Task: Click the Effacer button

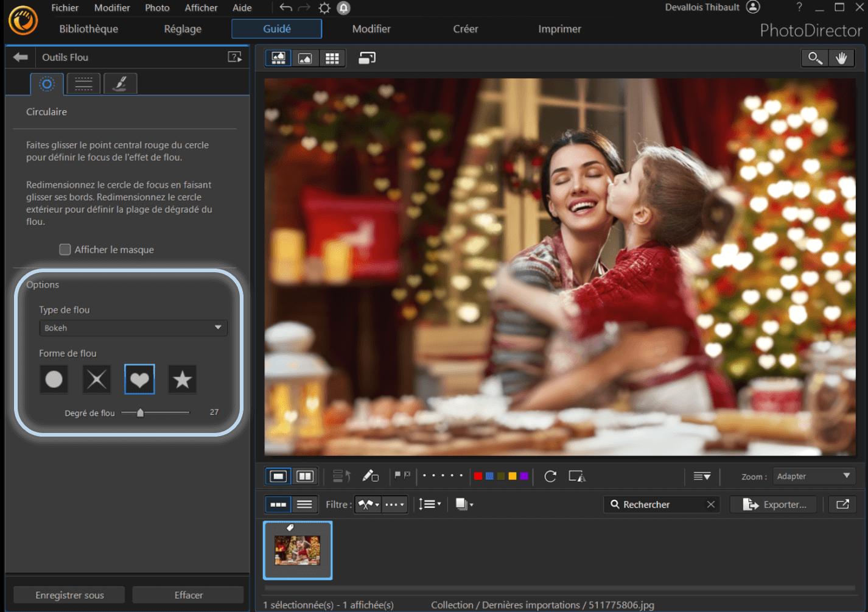Action: 188,595
